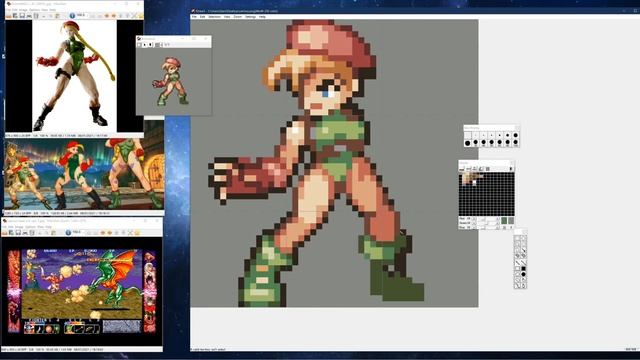Select the outlined Rectangle tool
Screen dimensions: 640x360
click(518, 268)
